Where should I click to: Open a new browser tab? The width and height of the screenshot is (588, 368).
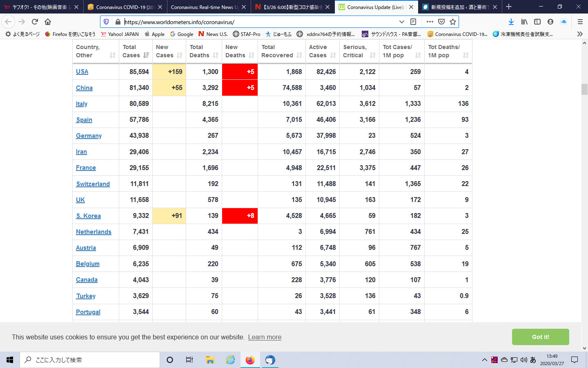[509, 7]
